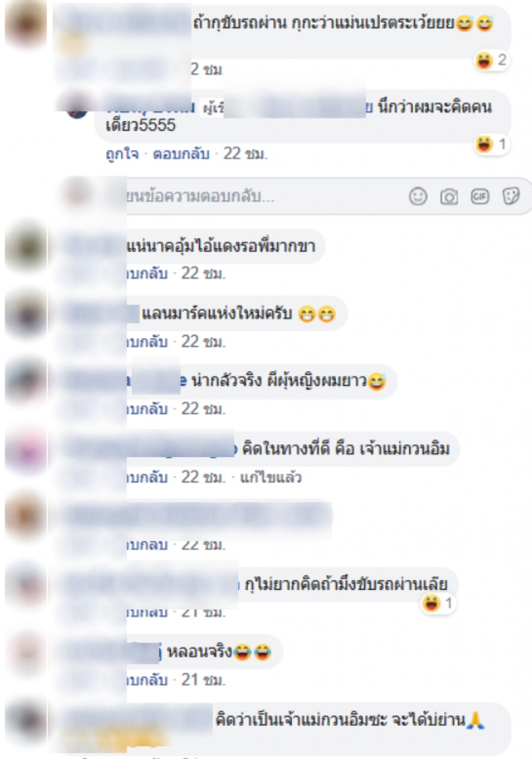This screenshot has height=759, width=532.
Task: Open the emoji picker in reply box
Action: [x=418, y=196]
